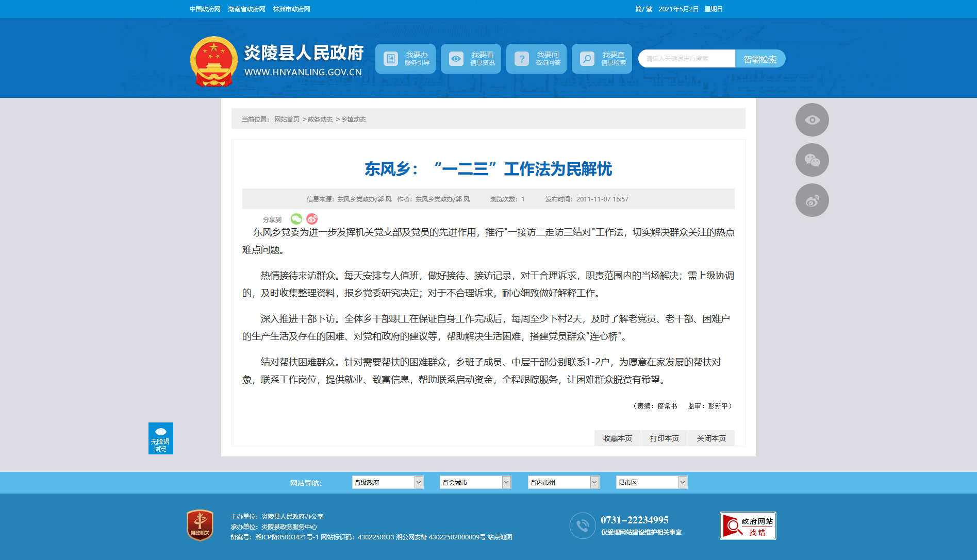Image resolution: width=977 pixels, height=560 pixels.
Task: Click the phone hotline icon
Action: coord(583,525)
